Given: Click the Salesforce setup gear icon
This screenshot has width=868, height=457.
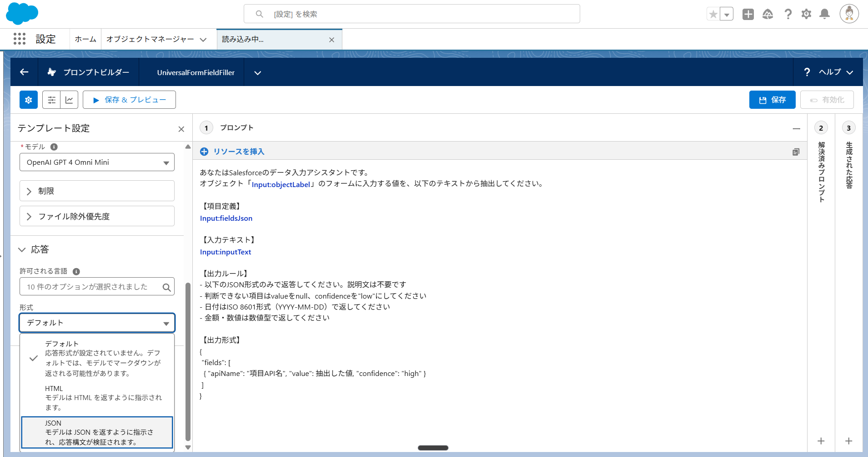Looking at the screenshot, I should coord(806,14).
